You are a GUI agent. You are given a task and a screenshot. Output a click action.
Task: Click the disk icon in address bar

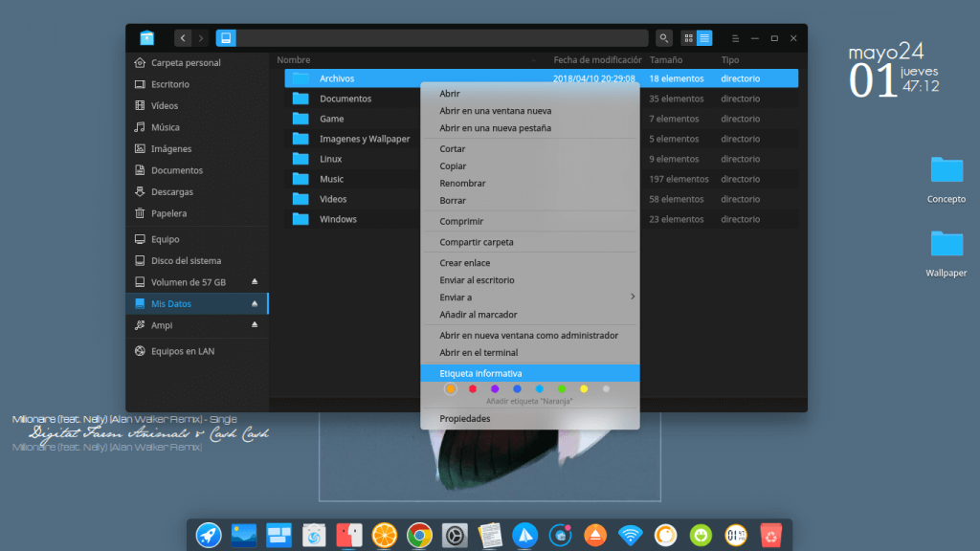click(x=226, y=38)
